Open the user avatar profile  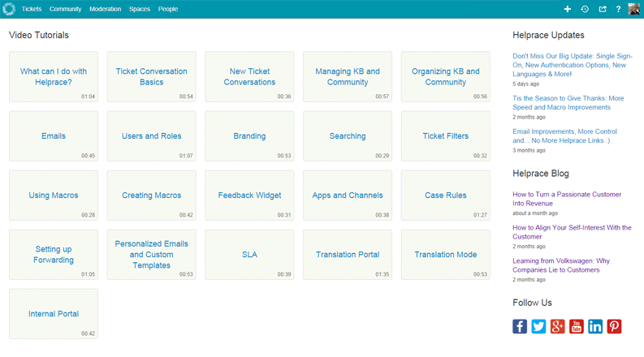633,9
